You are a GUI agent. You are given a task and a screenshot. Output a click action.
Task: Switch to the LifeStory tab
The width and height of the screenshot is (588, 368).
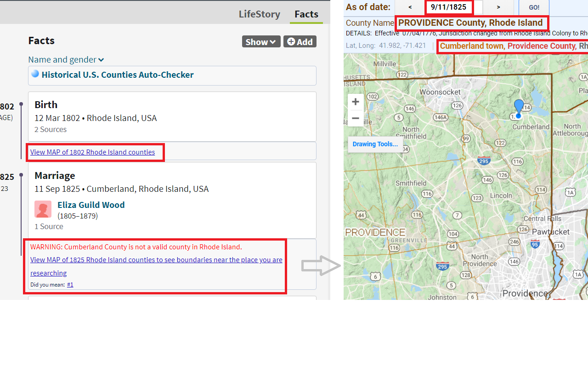259,14
